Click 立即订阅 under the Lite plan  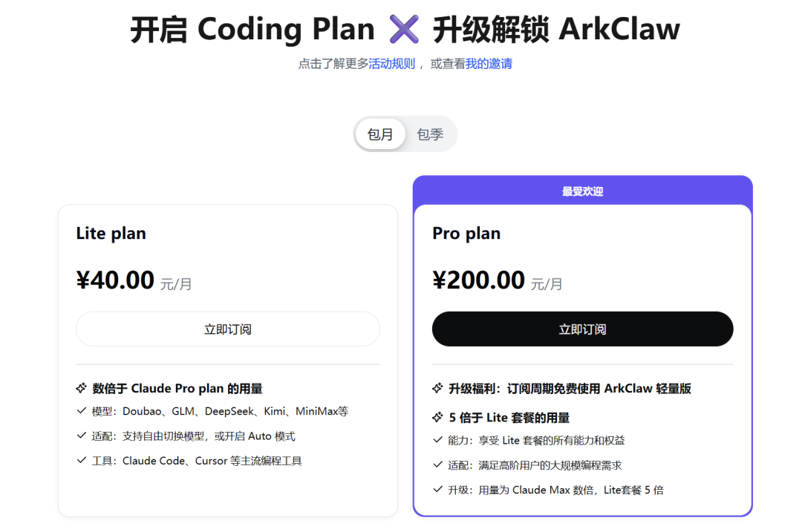tap(228, 329)
